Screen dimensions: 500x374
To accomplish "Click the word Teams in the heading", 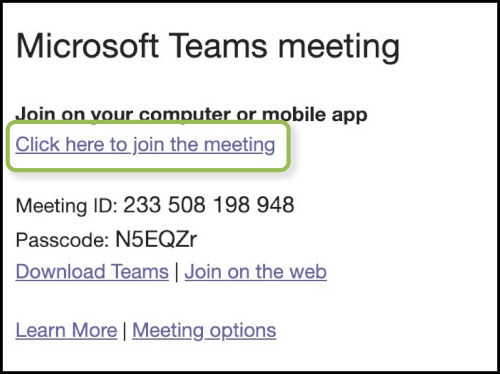I will (x=220, y=46).
